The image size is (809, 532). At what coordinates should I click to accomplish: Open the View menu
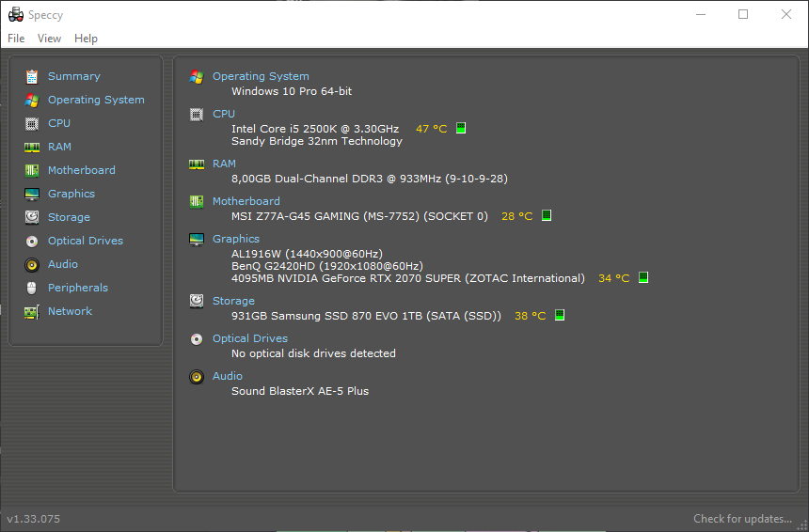(x=49, y=39)
